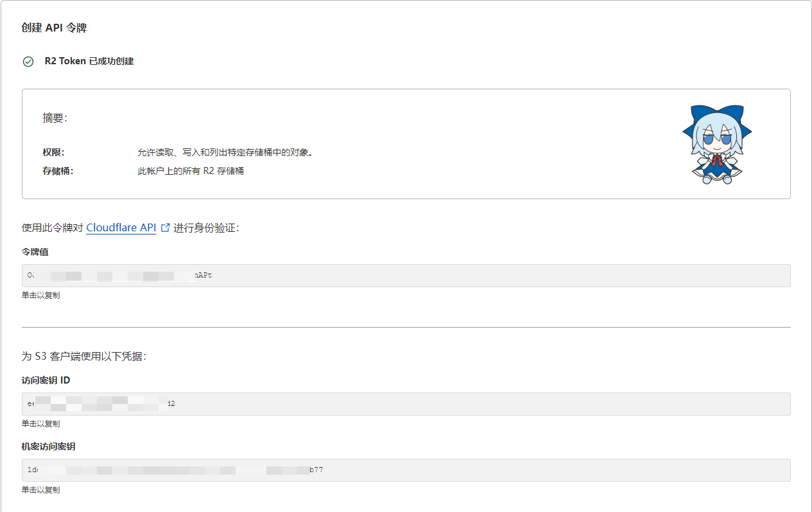
Task: Click the green success checkmark icon
Action: 28,62
